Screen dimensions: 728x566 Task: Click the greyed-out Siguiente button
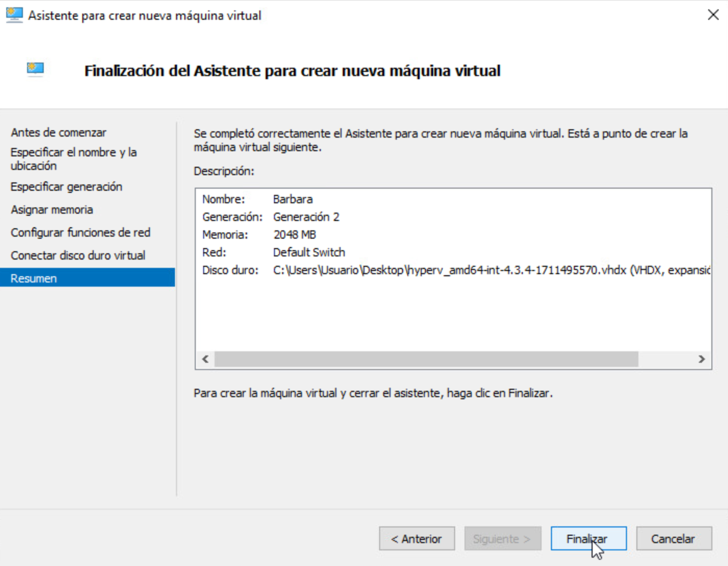(x=503, y=539)
